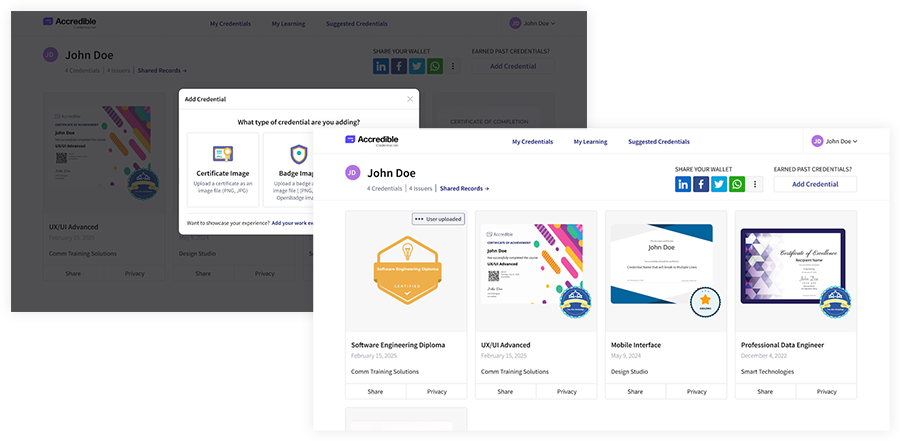Share wallet on LinkedIn in front window

[x=683, y=184]
